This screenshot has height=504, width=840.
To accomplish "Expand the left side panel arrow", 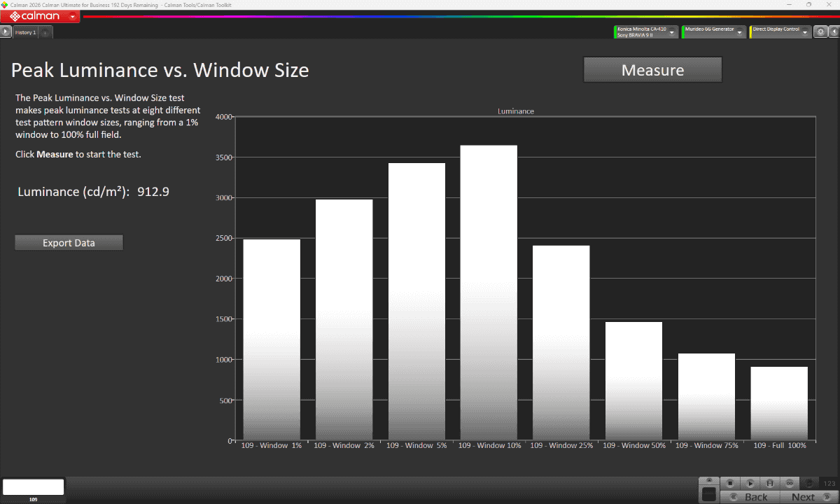I will click(x=6, y=31).
